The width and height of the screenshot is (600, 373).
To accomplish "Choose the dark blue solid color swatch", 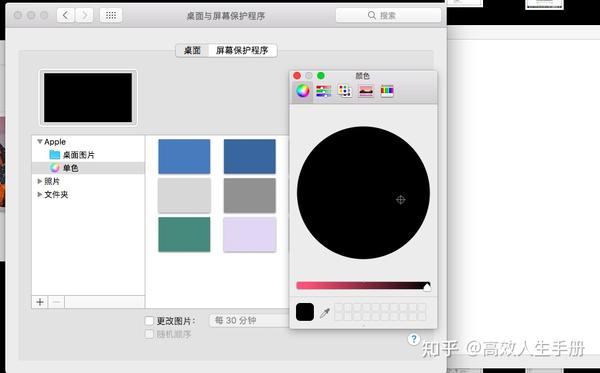I will [x=249, y=156].
